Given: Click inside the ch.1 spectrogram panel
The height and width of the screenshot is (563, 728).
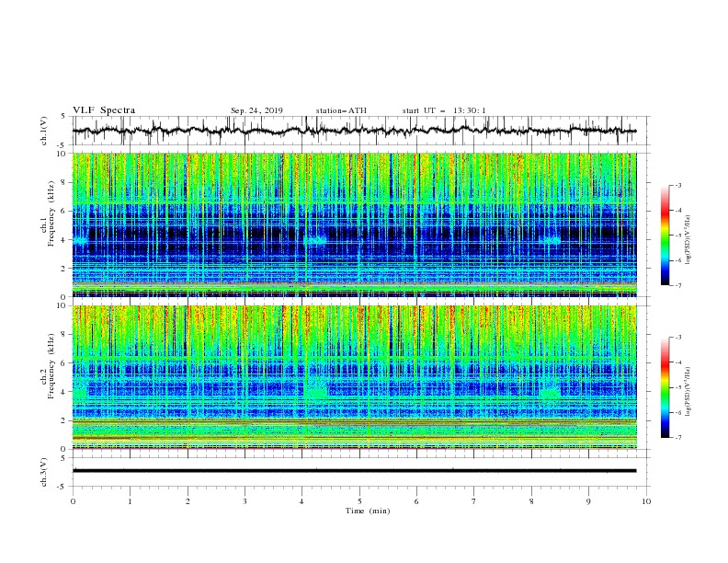Looking at the screenshot, I should point(354,224).
